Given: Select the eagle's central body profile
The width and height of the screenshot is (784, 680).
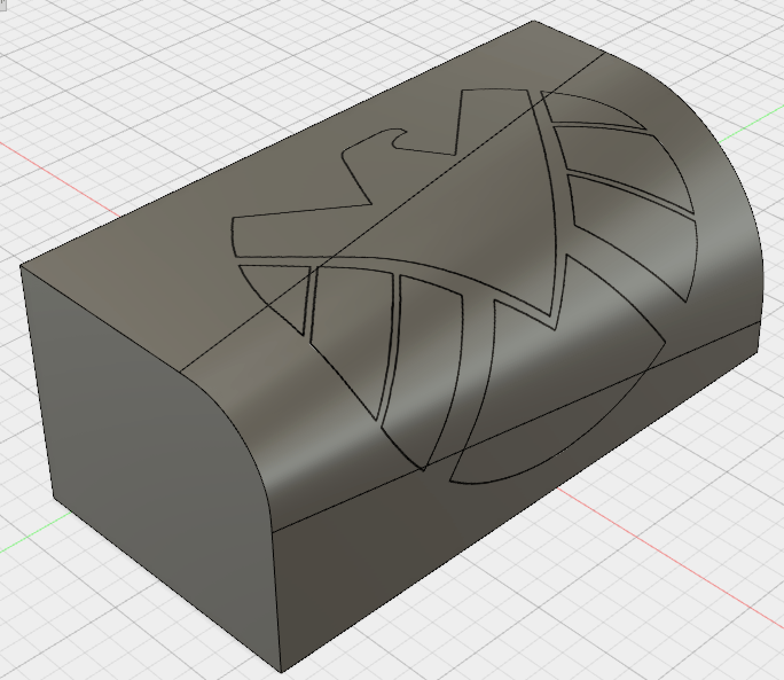Looking at the screenshot, I should [x=395, y=204].
